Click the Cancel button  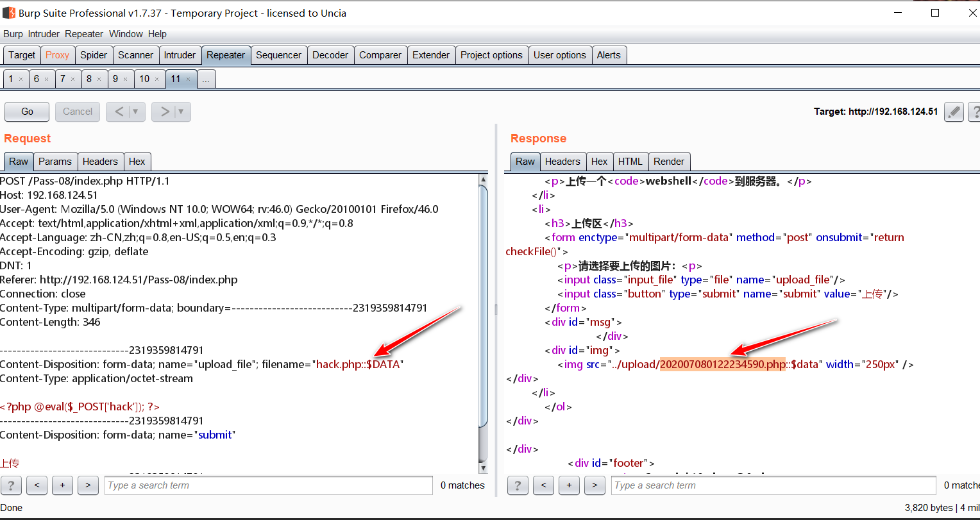click(78, 112)
